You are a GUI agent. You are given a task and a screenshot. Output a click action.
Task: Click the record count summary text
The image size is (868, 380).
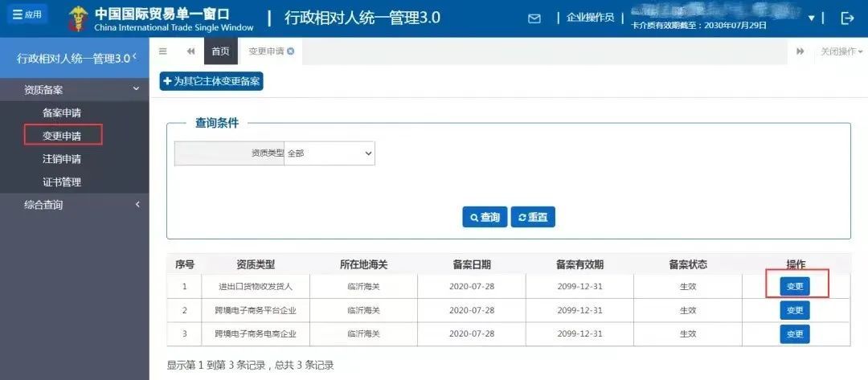250,365
